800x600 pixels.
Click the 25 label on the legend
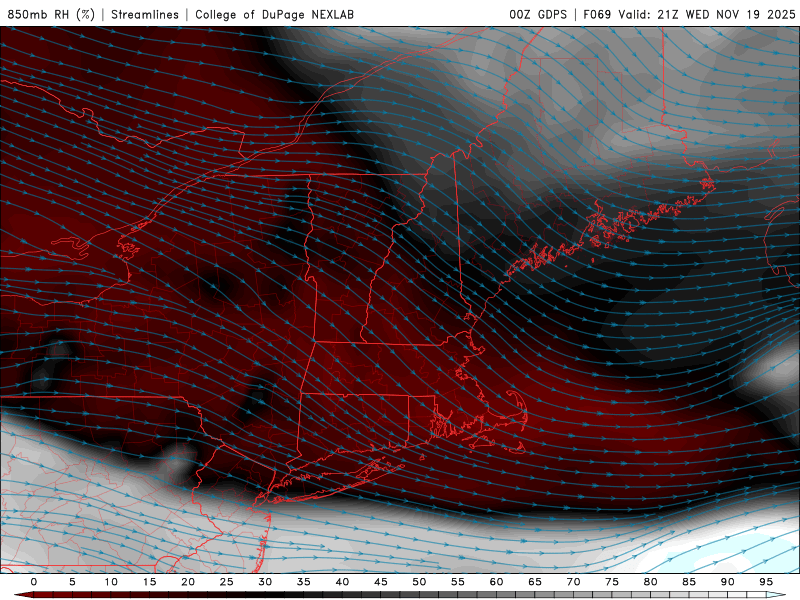click(227, 582)
